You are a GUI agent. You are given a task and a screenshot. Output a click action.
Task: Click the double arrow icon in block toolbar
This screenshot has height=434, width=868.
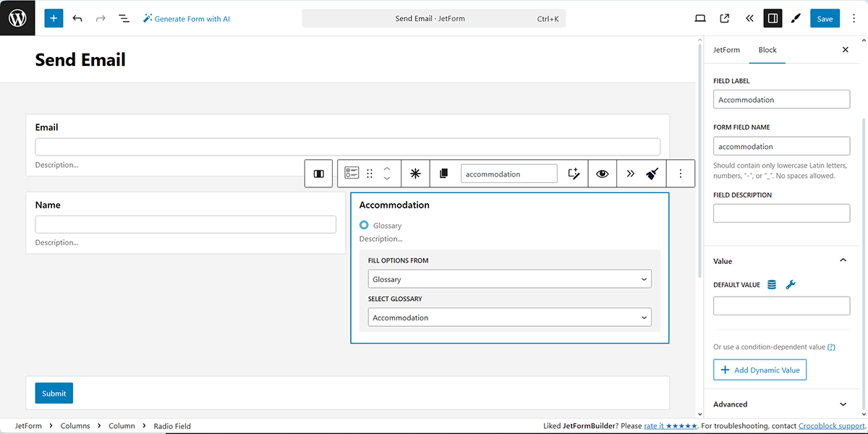[x=631, y=174]
